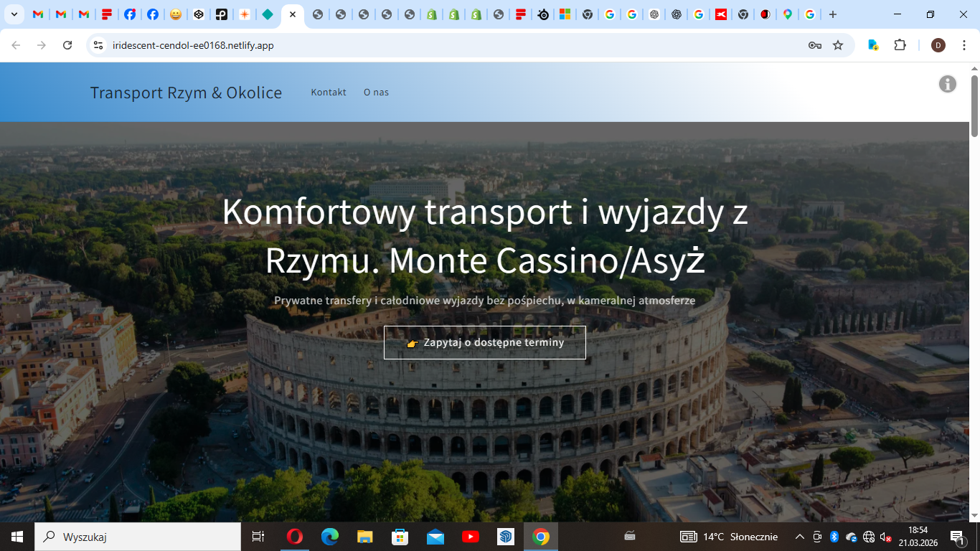Open the password manager key icon
The height and width of the screenshot is (551, 980).
tap(814, 45)
